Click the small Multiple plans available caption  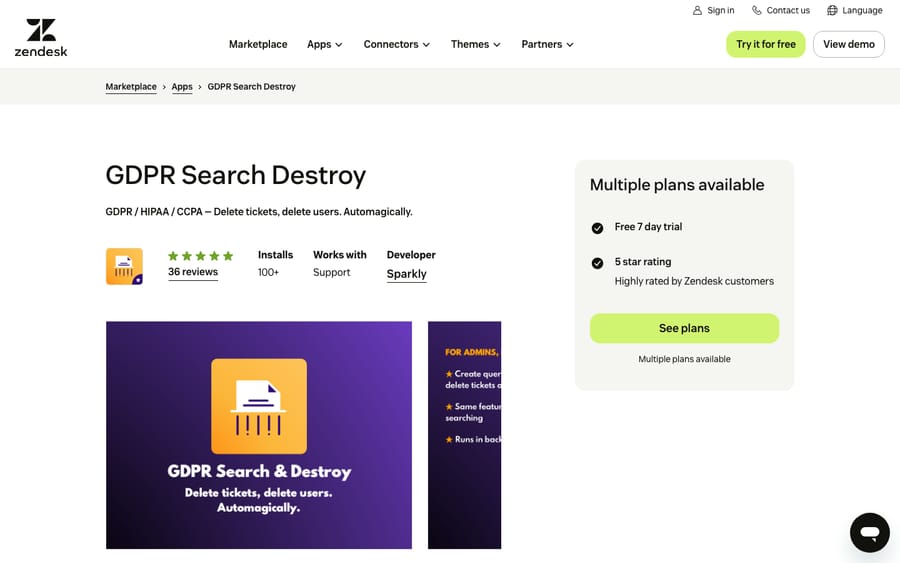[684, 359]
